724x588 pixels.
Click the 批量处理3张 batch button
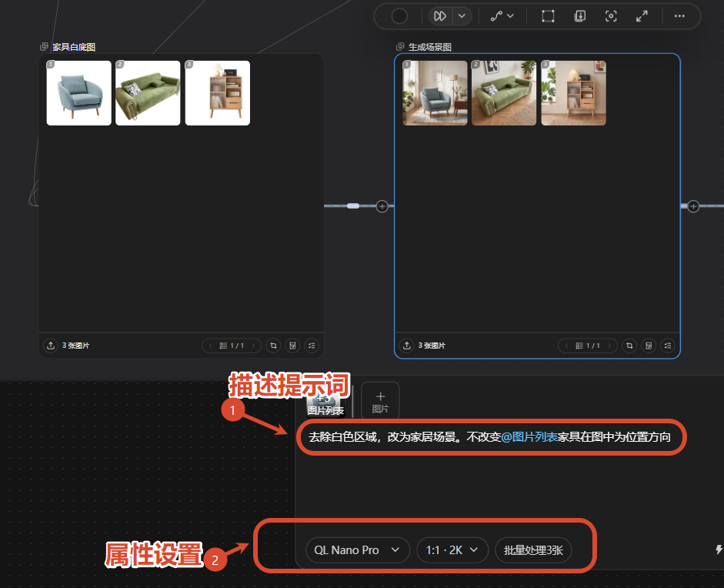click(533, 550)
